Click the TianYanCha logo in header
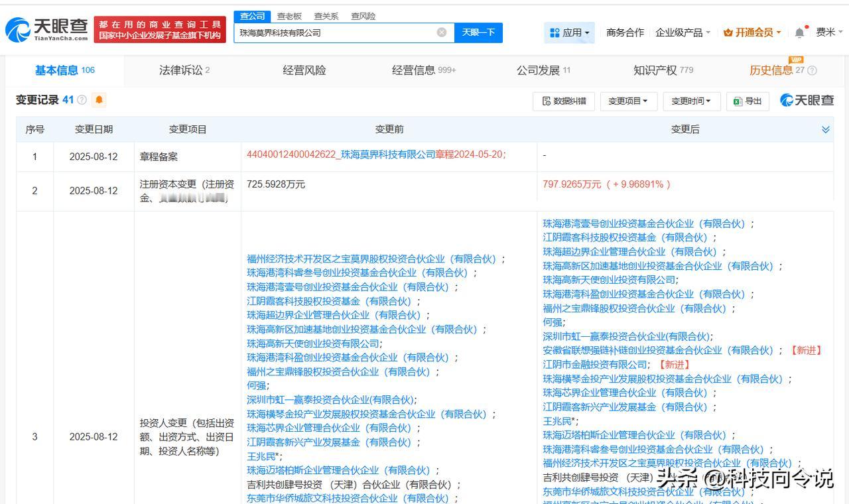Image resolution: width=849 pixels, height=504 pixels. (x=46, y=29)
